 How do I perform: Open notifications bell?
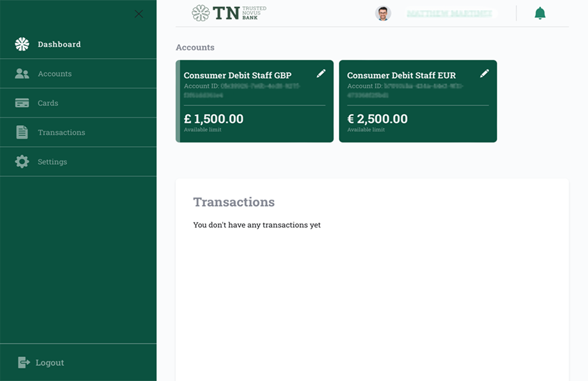[x=540, y=13]
